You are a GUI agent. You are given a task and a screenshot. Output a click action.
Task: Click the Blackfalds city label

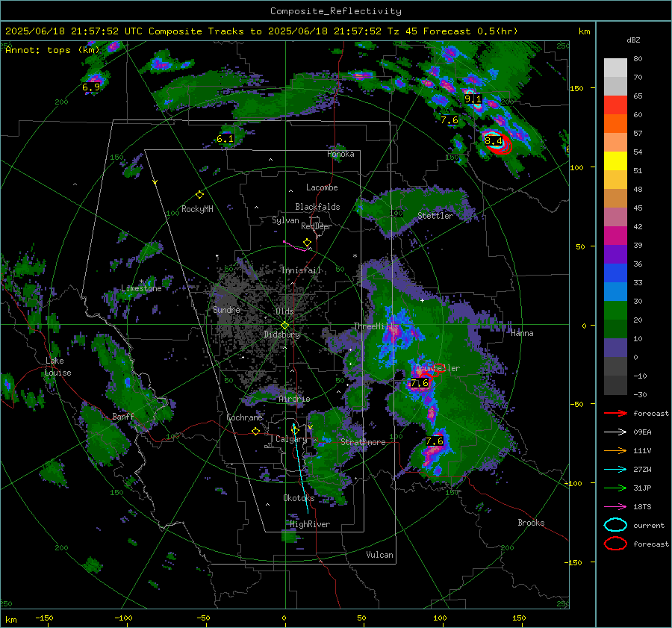coord(317,207)
